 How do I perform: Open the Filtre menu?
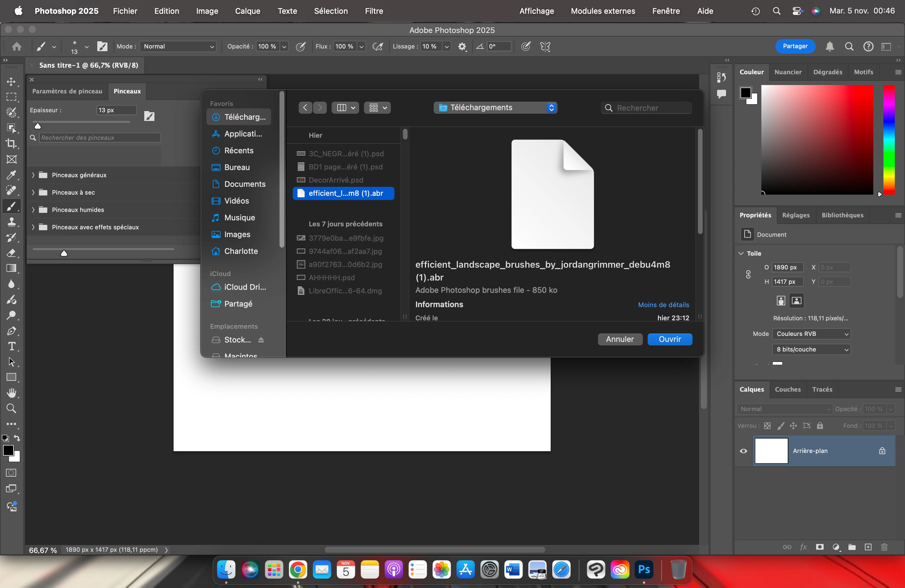tap(373, 11)
